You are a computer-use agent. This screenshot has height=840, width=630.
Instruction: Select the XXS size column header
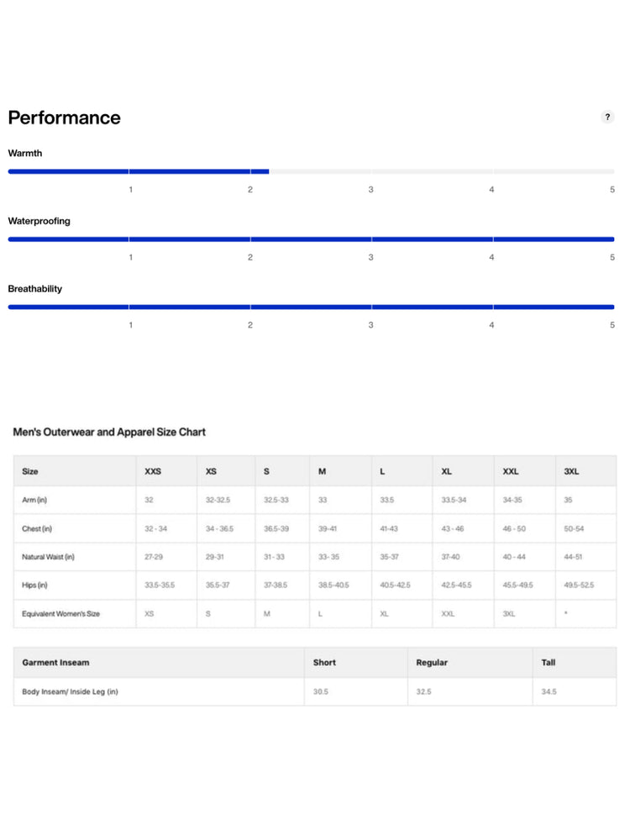[153, 471]
